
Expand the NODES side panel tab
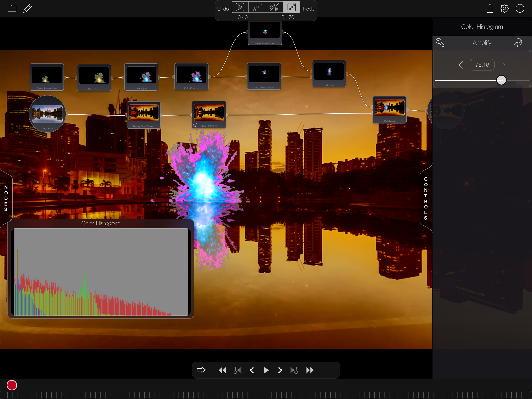coord(6,198)
